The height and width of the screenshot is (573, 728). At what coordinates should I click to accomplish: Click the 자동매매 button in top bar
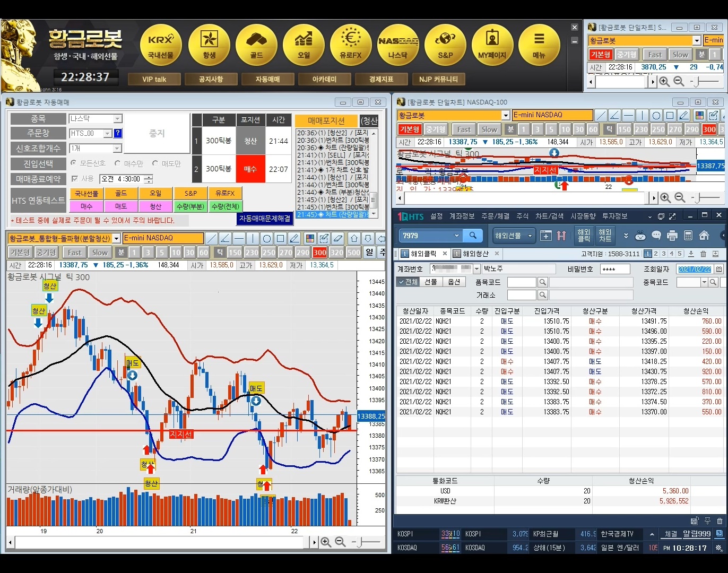point(268,79)
